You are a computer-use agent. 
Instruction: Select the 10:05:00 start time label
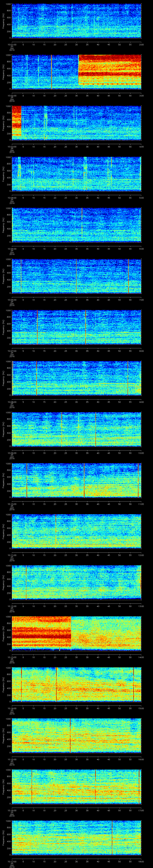12,249
